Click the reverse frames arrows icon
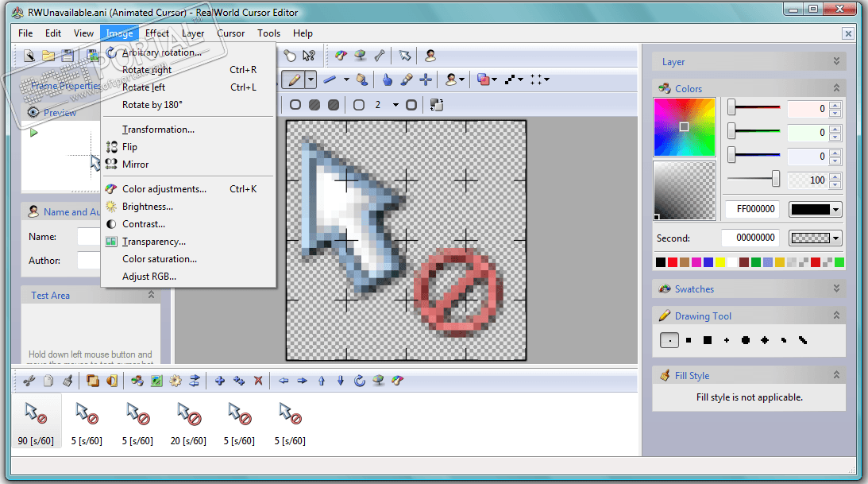The image size is (868, 484). [x=195, y=381]
